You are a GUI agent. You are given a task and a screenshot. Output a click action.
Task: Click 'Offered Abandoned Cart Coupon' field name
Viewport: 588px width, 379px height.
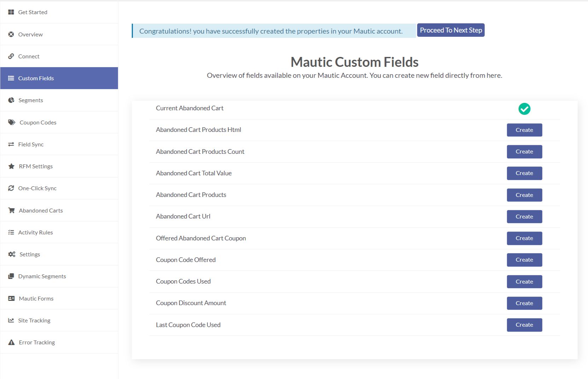pyautogui.click(x=201, y=238)
